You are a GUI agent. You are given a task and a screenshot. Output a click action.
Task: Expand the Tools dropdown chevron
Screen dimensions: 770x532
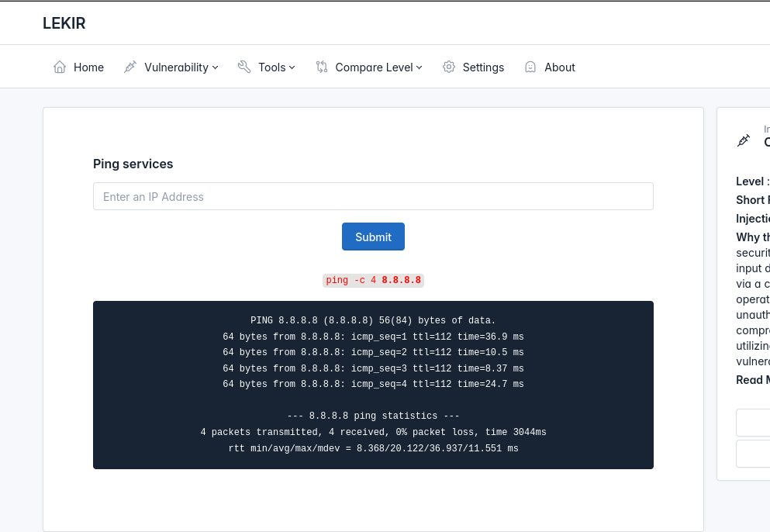pyautogui.click(x=292, y=67)
